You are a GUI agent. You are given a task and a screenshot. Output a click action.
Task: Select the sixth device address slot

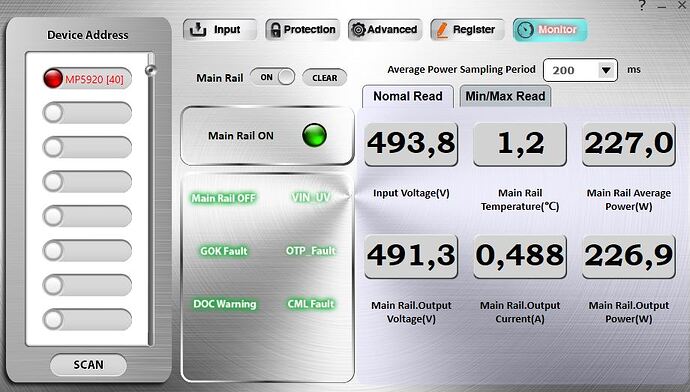[88, 250]
